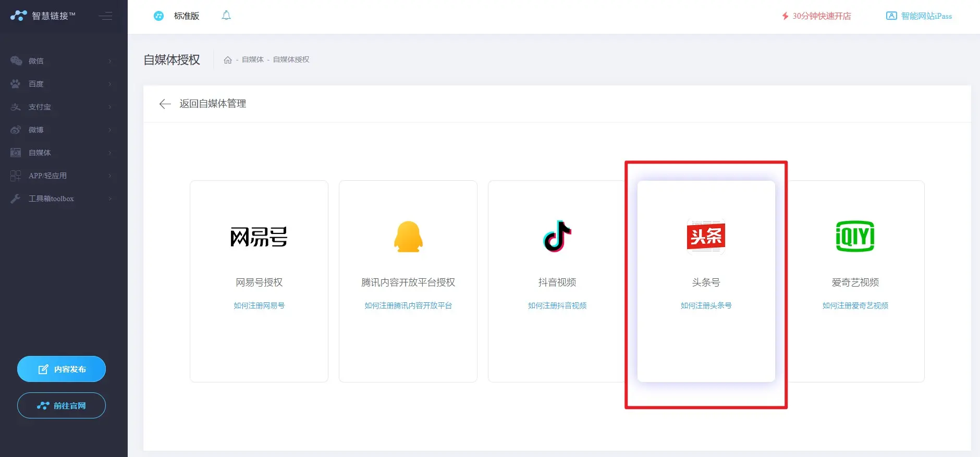Open the 如何注册腾讯内容开放平台 link
Viewport: 980px width, 457px height.
click(x=408, y=305)
